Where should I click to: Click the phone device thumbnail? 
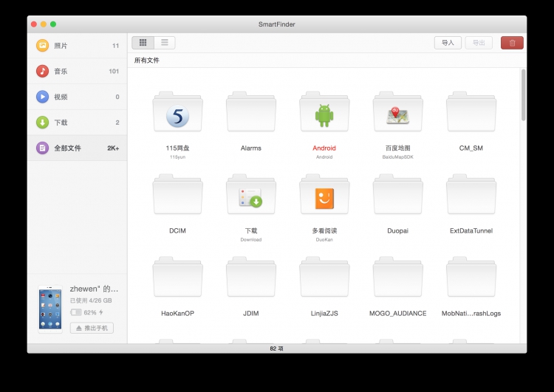coord(49,309)
